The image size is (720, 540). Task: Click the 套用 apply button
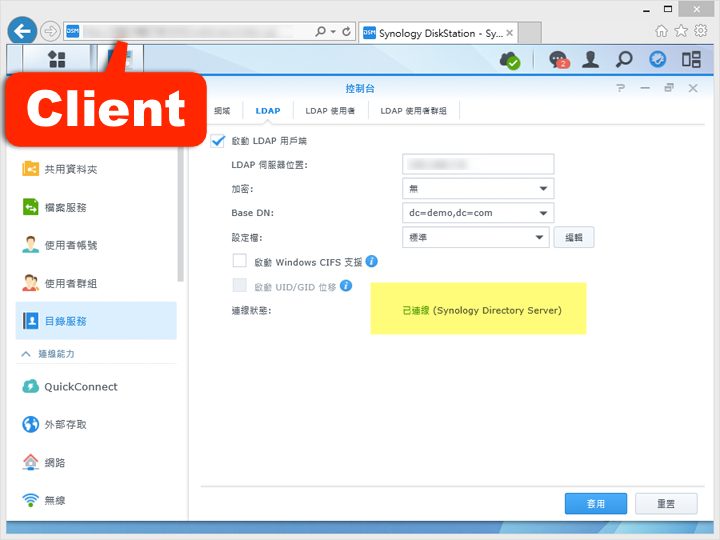point(596,504)
